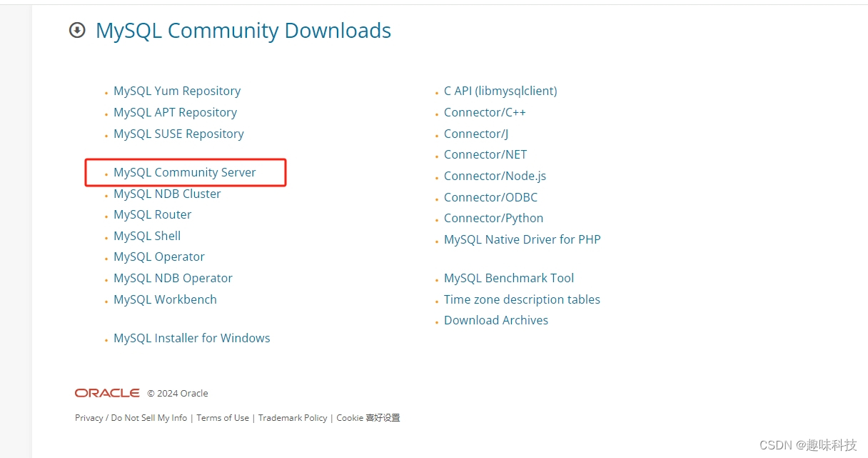Open the MySQL Benchmark Tool link

point(509,278)
